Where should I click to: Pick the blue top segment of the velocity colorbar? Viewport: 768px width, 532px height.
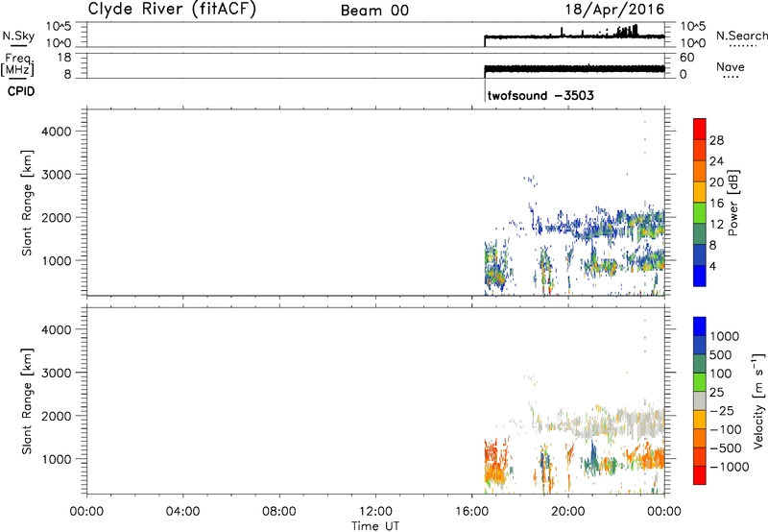[x=700, y=326]
